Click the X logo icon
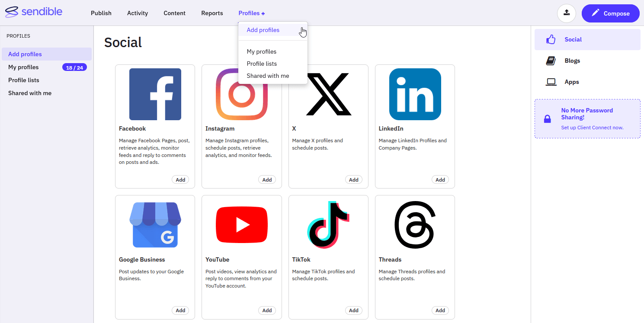644x323 pixels. 328,94
